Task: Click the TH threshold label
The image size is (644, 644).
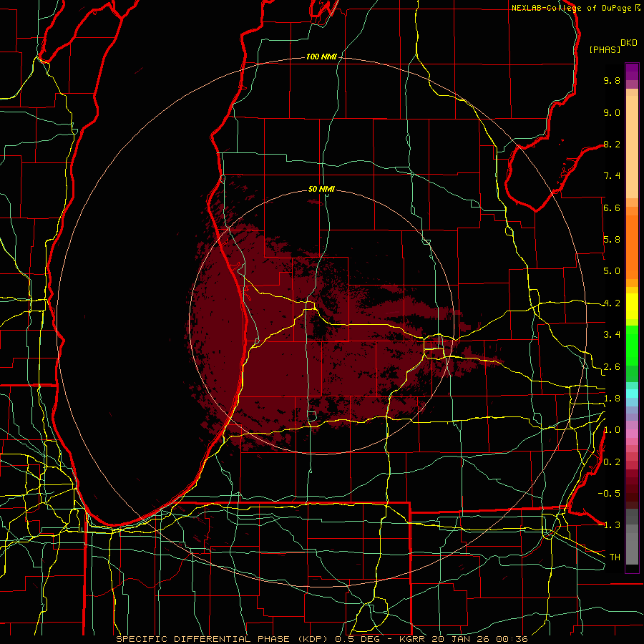Action: pyautogui.click(x=615, y=557)
